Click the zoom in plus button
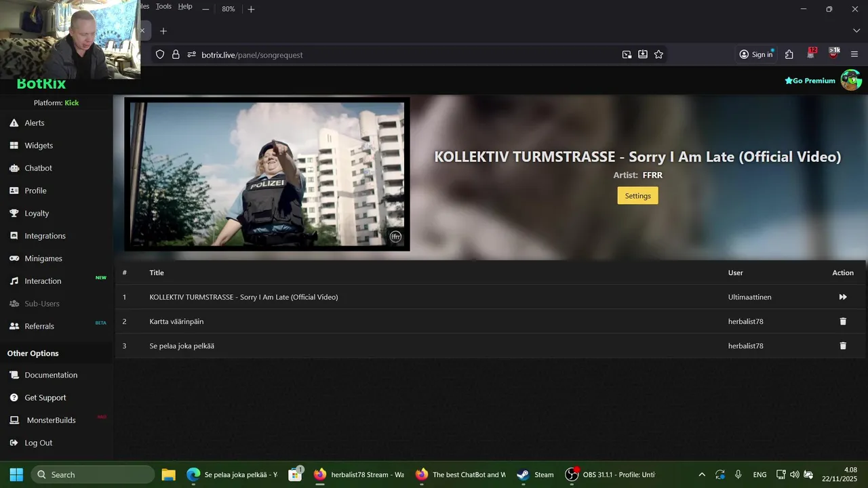The width and height of the screenshot is (868, 488). [251, 9]
